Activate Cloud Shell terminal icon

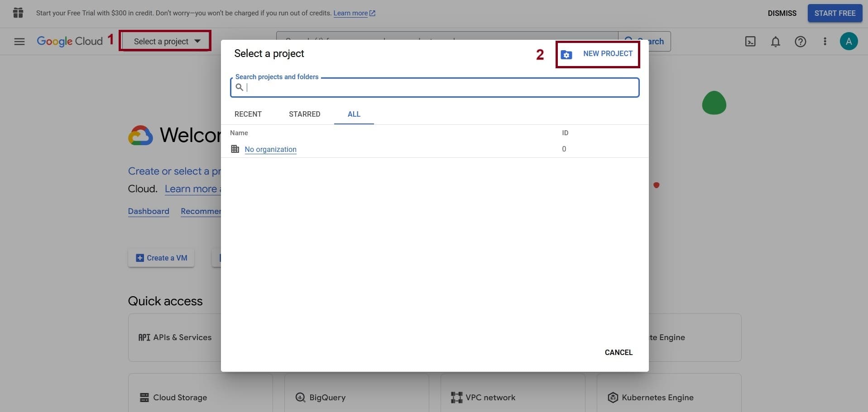[x=750, y=42]
